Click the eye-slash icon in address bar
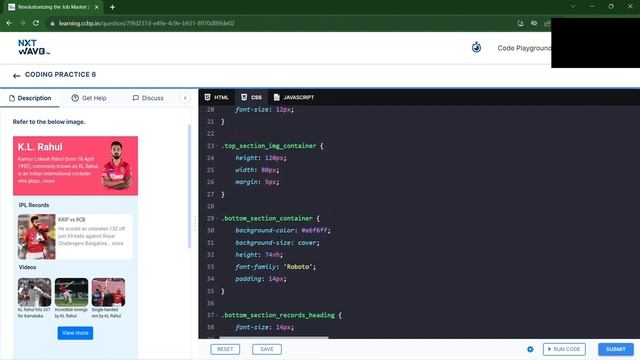640x360 pixels. (534, 23)
